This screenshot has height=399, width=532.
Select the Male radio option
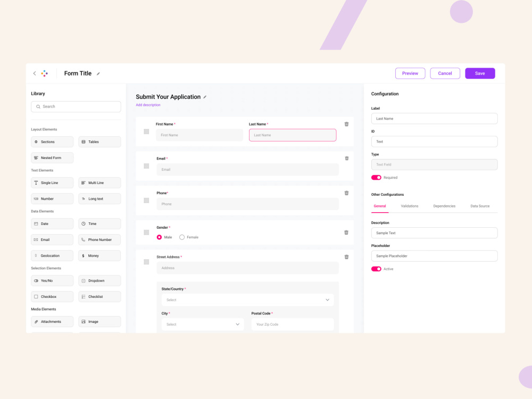pyautogui.click(x=159, y=237)
